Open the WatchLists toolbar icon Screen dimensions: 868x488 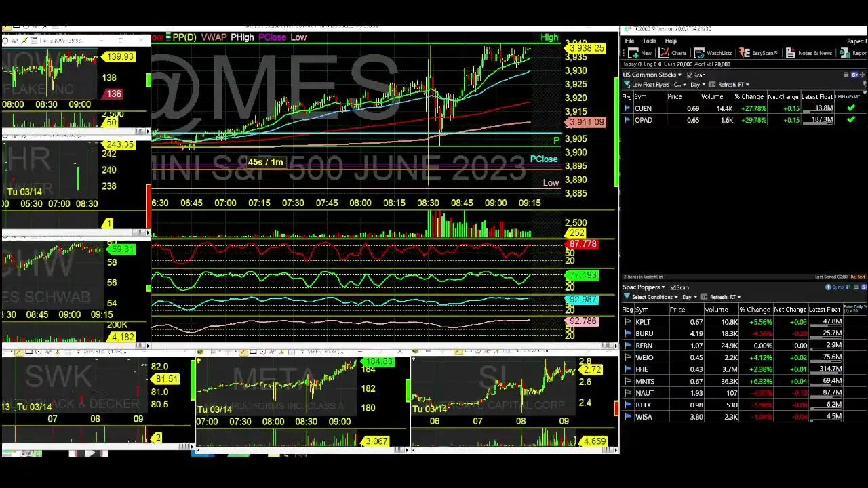713,53
